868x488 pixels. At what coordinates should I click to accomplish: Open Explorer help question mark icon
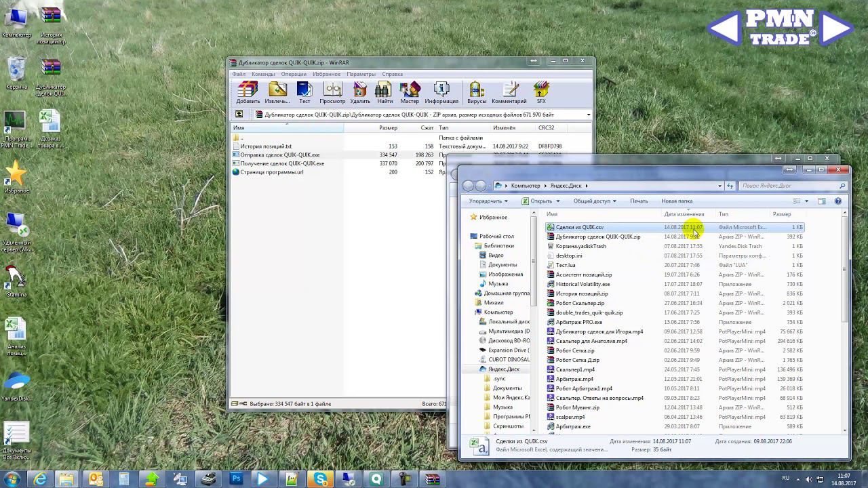click(838, 201)
